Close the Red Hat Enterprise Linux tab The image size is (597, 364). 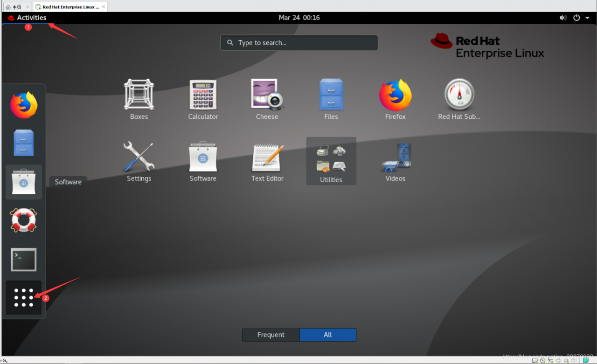tap(104, 7)
